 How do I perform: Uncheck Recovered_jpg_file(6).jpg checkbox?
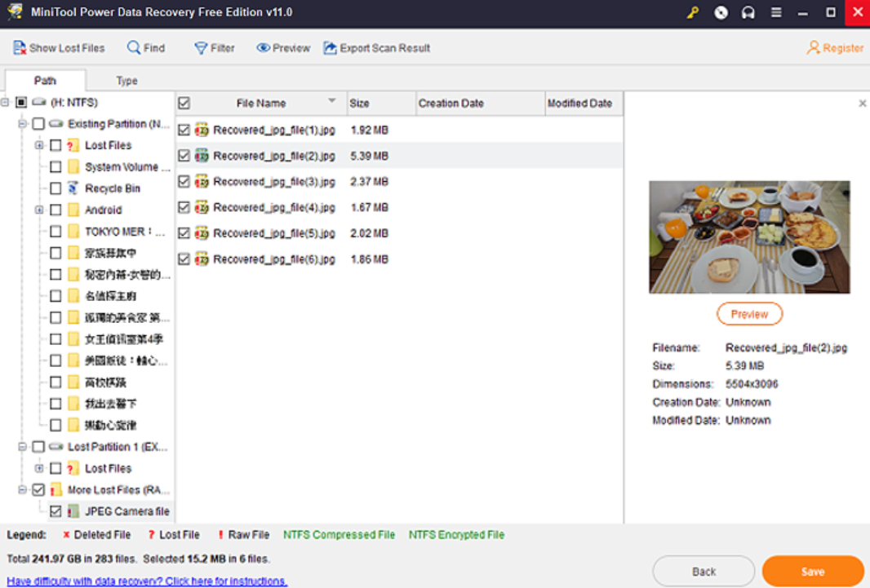pyautogui.click(x=184, y=259)
